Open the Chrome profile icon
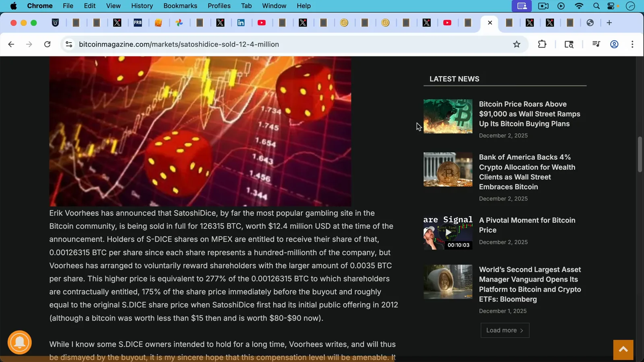This screenshot has height=362, width=644. coord(614,44)
